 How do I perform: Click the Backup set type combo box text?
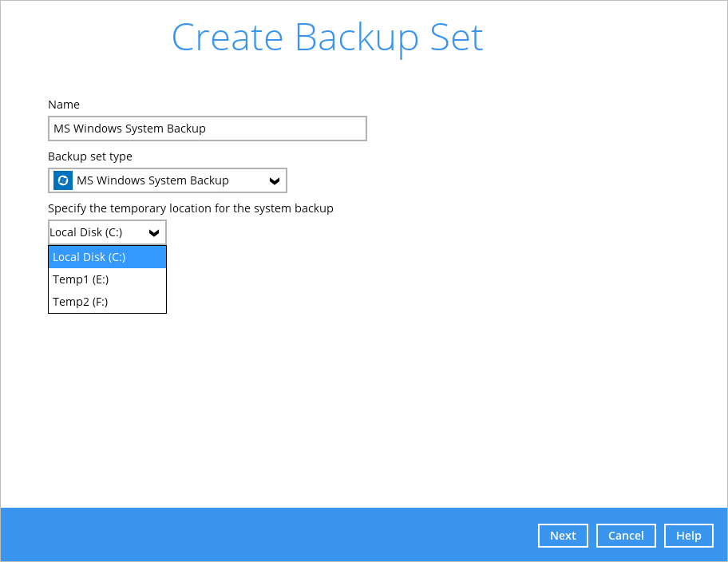(152, 180)
